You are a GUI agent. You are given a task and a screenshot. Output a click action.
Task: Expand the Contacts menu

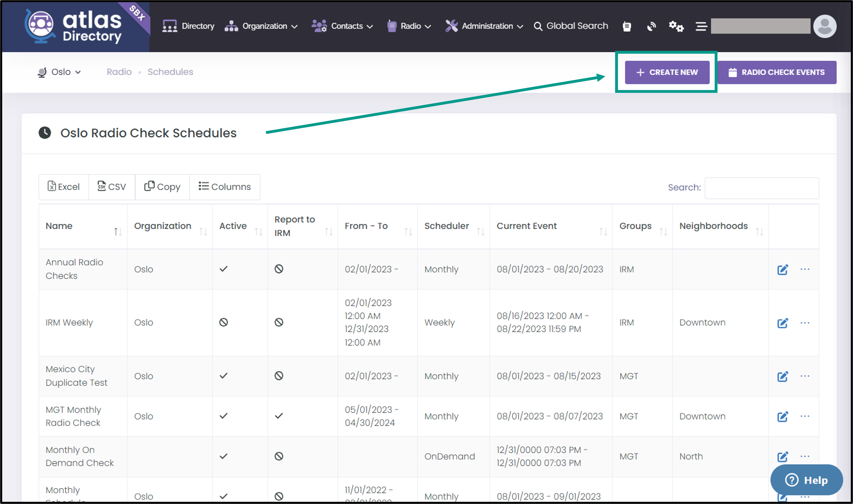[342, 26]
